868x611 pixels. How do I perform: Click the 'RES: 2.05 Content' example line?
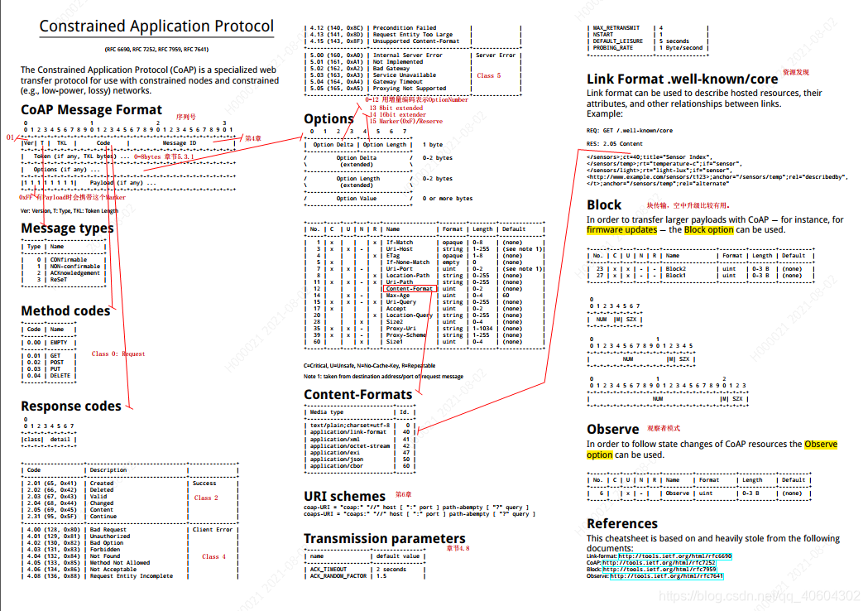pyautogui.click(x=615, y=144)
